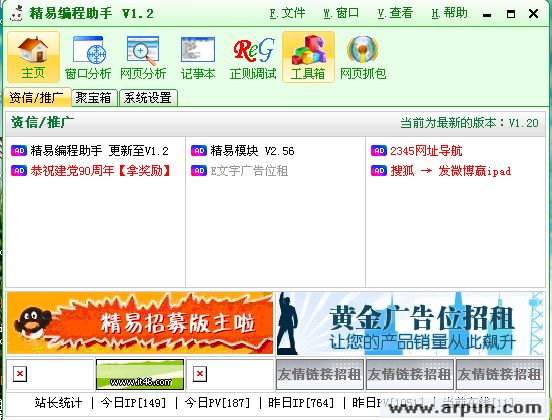Open the 正则调试 regex debugger
Screen dimensions: 552x420
tap(253, 57)
